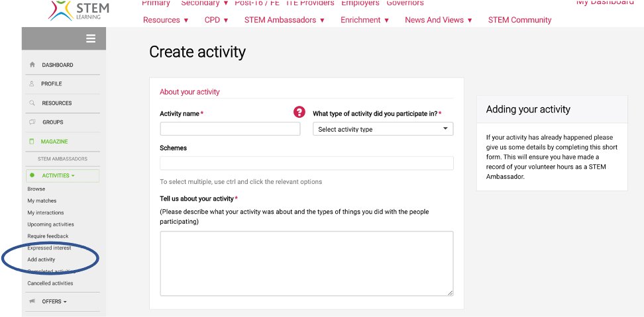The image size is (644, 317).
Task: Click the Groups chat icon
Action: 32,122
